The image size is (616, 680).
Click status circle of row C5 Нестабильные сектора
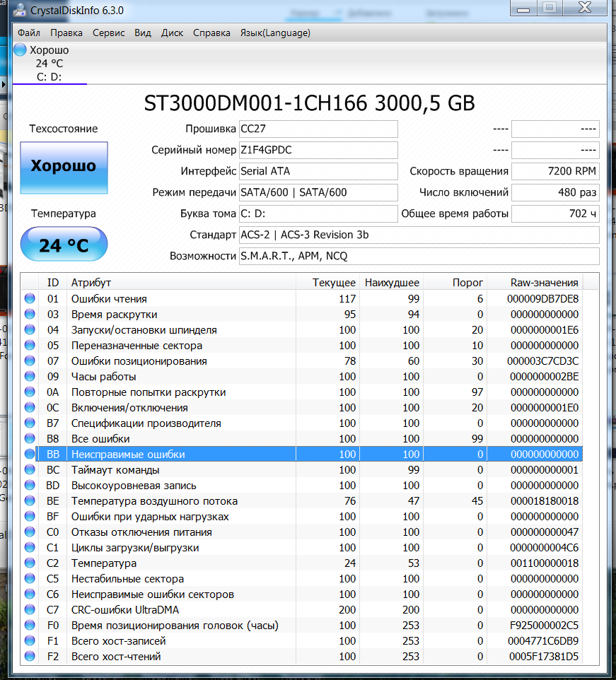click(x=30, y=578)
